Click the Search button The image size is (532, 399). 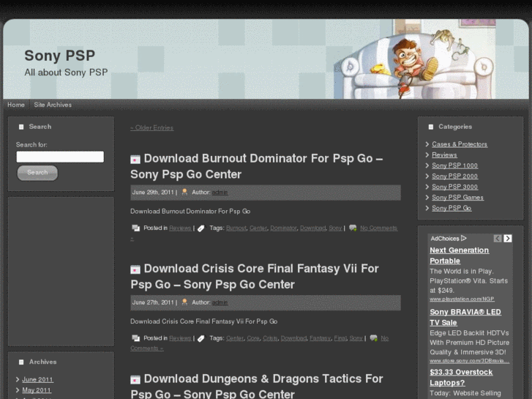point(37,173)
